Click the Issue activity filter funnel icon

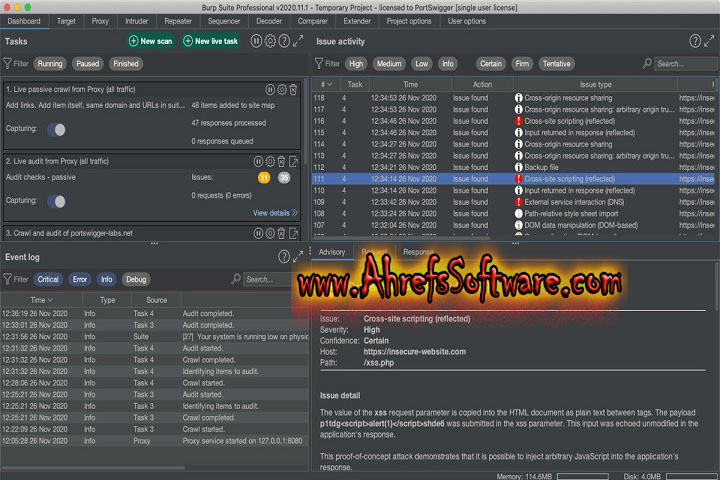coord(319,63)
